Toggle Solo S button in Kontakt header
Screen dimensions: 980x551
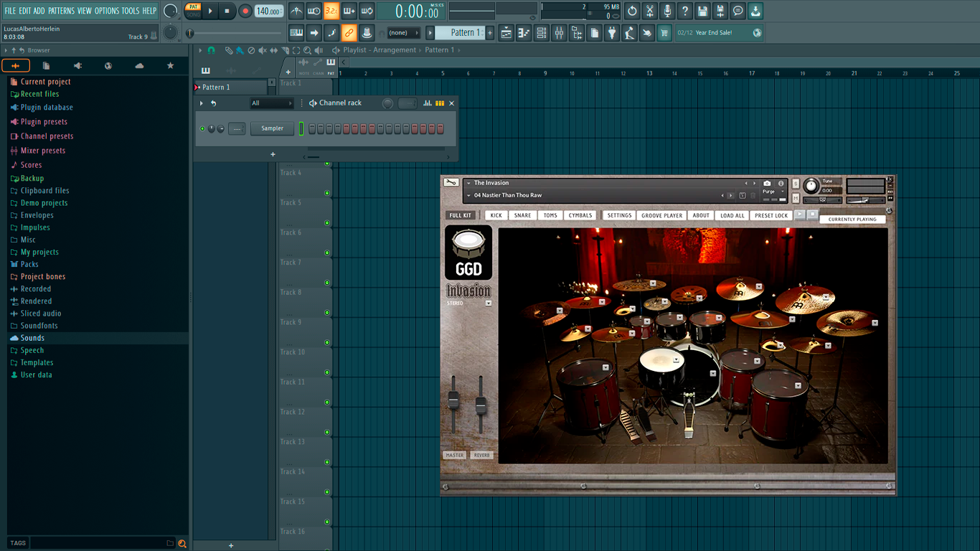point(796,184)
